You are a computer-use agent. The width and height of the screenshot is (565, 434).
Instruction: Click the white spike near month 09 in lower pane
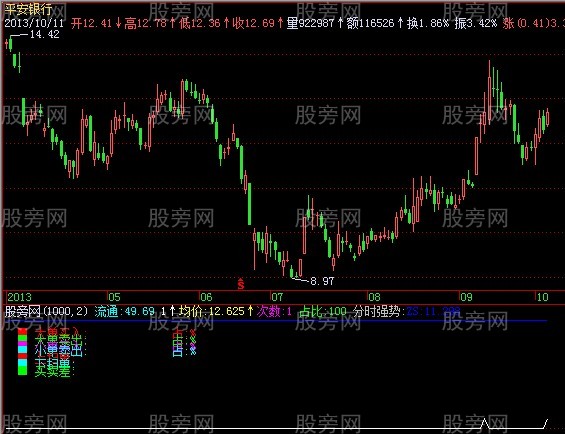[485, 423]
